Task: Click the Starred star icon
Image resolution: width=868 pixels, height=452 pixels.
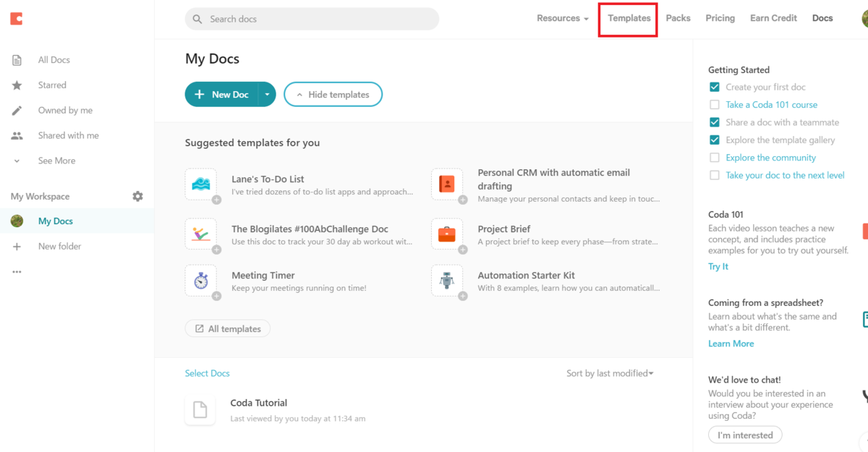Action: (17, 85)
